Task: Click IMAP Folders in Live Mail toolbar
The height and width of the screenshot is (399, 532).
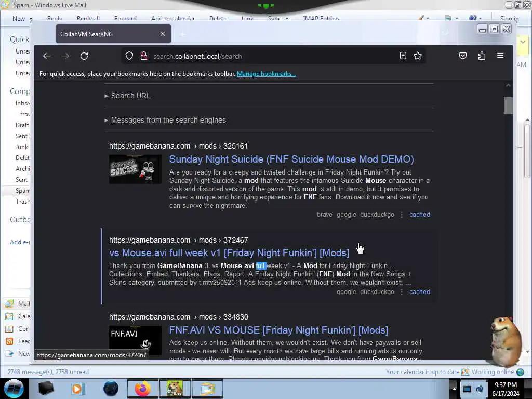Action: point(321,18)
